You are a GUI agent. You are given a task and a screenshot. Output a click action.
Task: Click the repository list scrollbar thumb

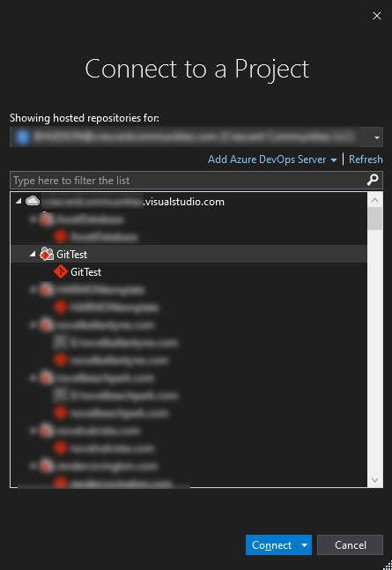tap(375, 218)
